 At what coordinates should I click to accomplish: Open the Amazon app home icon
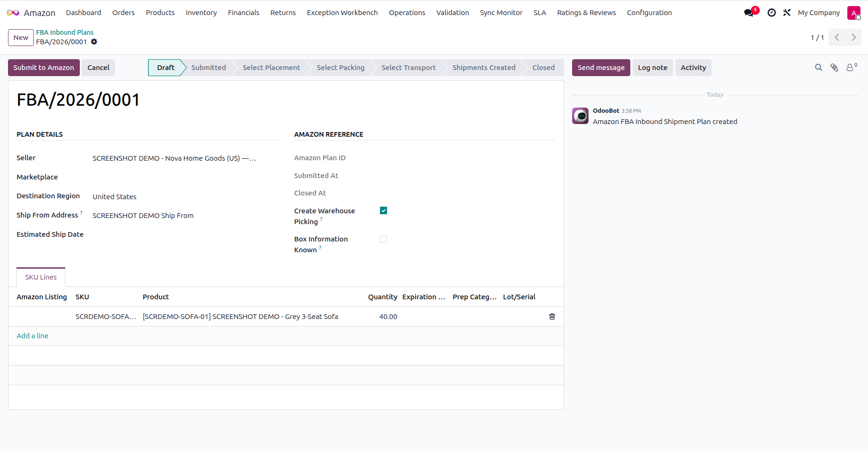[13, 13]
